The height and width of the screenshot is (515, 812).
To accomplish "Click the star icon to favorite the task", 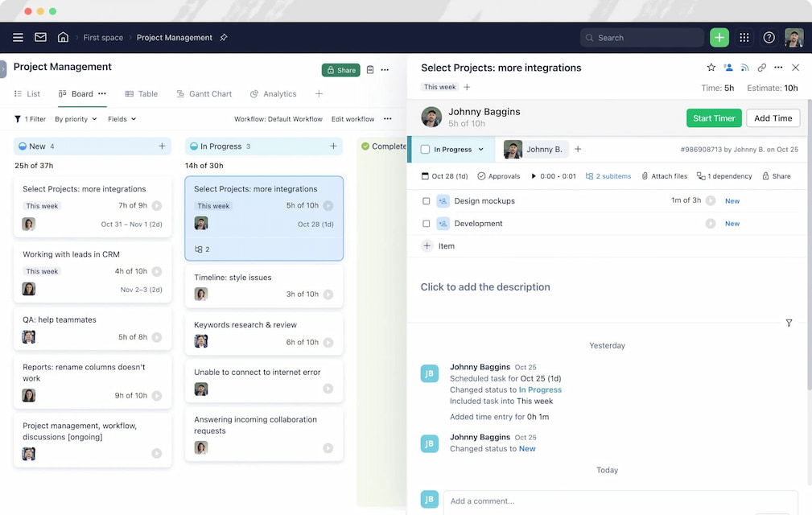I will click(711, 68).
